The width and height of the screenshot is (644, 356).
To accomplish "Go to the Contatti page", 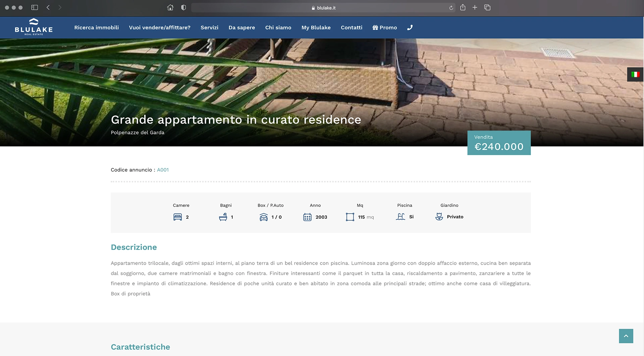I will point(352,28).
